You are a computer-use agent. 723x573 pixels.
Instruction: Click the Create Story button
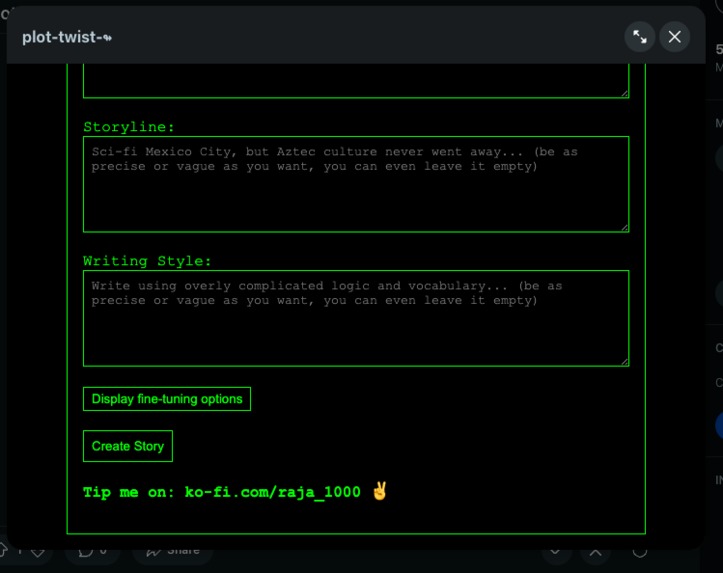coord(128,446)
